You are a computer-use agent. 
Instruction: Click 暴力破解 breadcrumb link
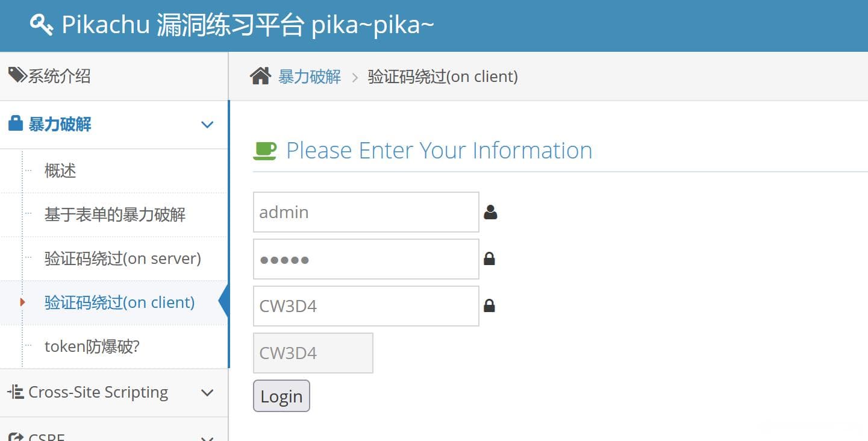point(310,77)
